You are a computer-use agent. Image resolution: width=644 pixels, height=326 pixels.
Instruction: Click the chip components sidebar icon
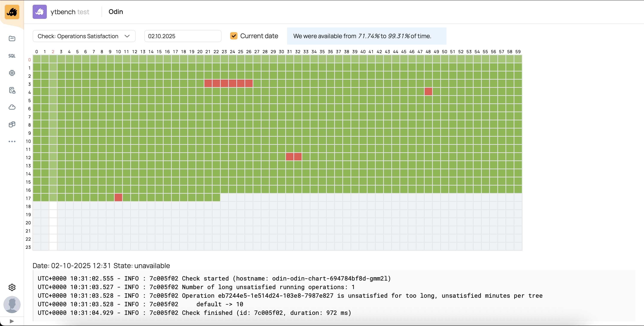(x=12, y=73)
